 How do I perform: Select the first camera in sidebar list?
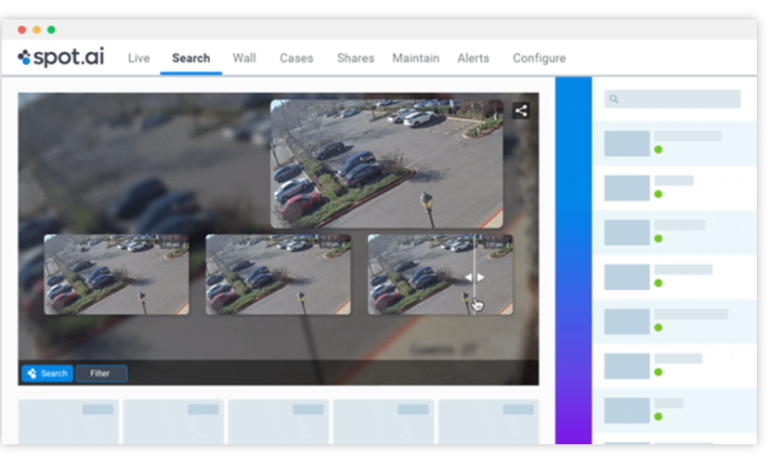[674, 143]
